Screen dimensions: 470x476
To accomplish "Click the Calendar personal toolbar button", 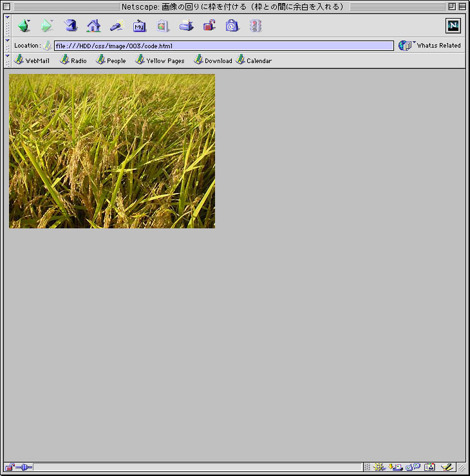I will coord(254,60).
